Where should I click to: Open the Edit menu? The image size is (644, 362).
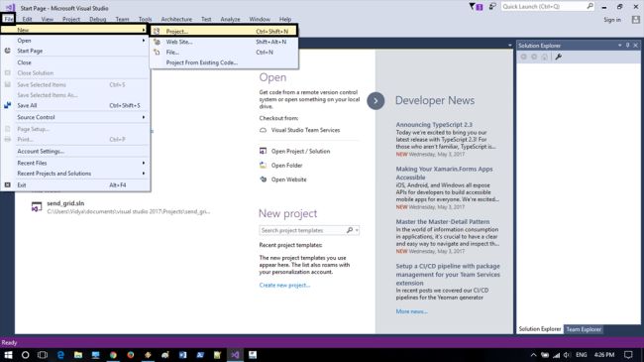(27, 19)
